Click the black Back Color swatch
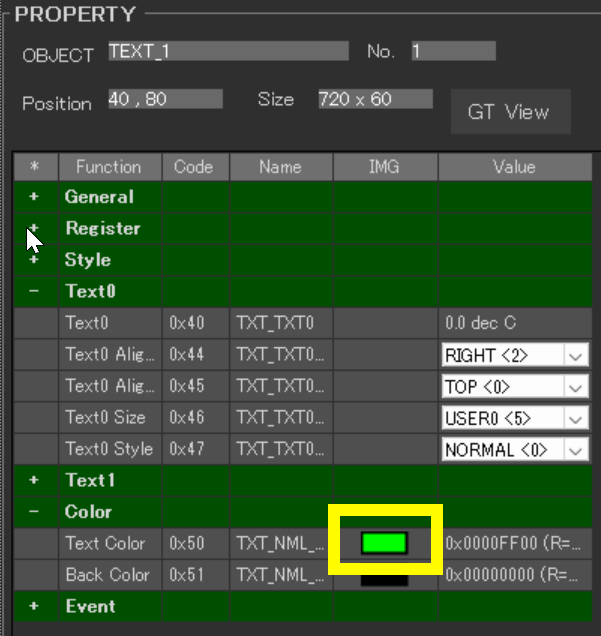 [384, 577]
